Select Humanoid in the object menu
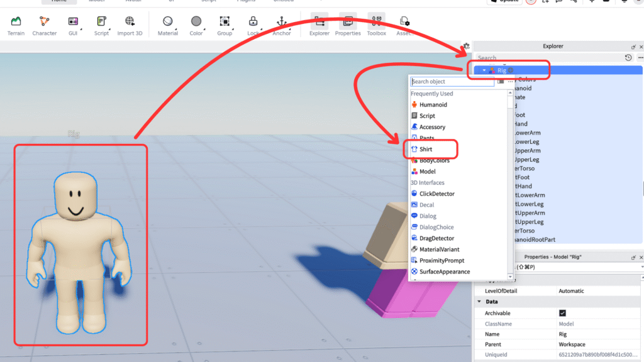This screenshot has width=644, height=362. point(433,104)
